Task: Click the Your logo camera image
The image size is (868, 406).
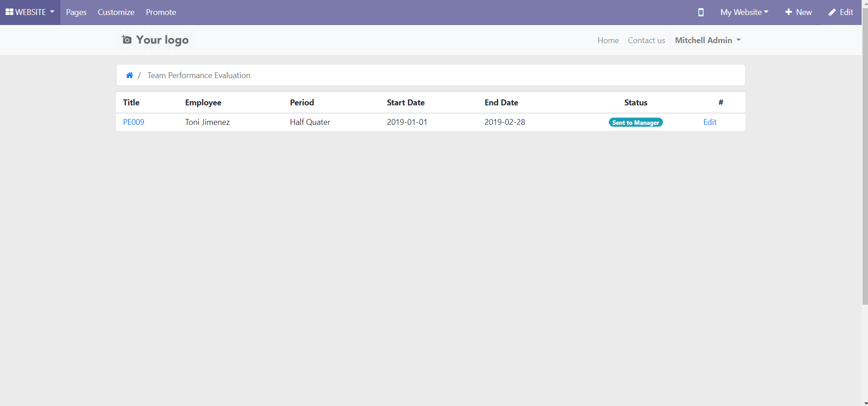Action: [155, 40]
